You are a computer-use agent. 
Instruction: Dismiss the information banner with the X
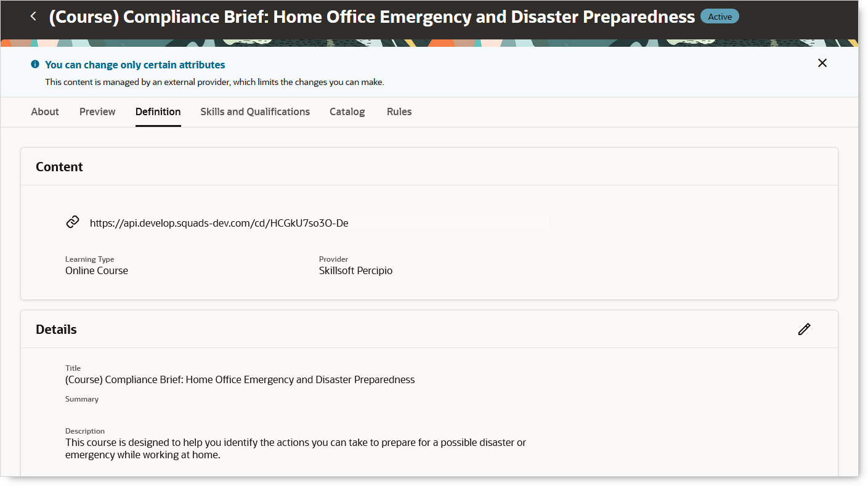[x=822, y=63]
